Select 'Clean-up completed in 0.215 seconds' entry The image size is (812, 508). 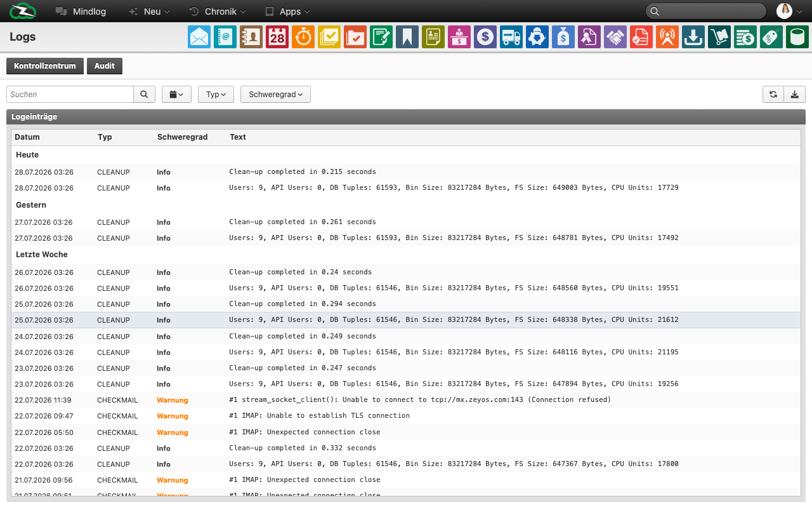tap(406, 171)
